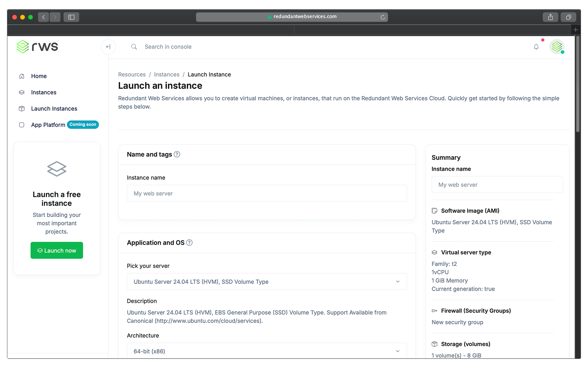The image size is (588, 368).
Task: Click the Coming soon badge
Action: pos(83,125)
